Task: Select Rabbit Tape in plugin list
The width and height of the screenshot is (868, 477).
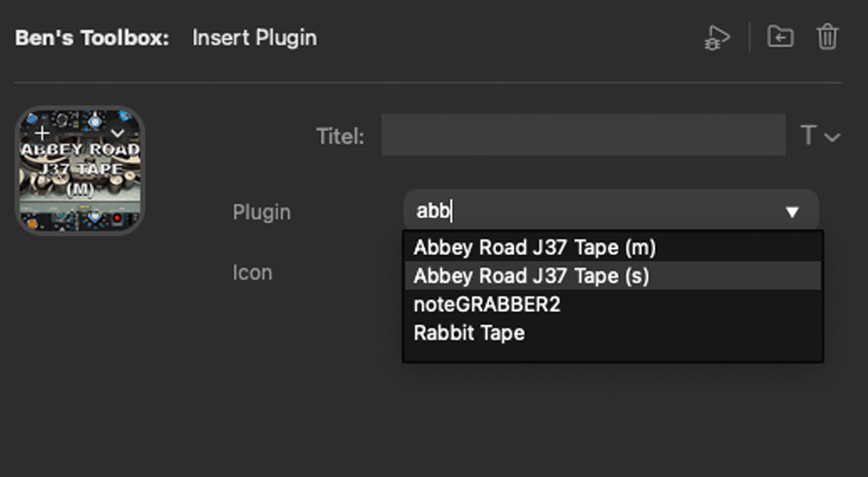Action: pos(468,333)
